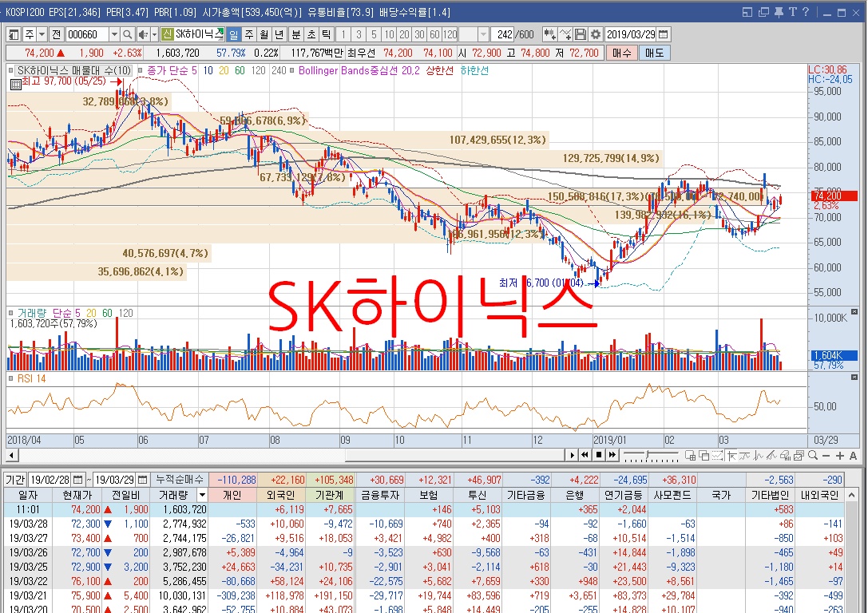
Task: Click the 외국인 column header
Action: 281,495
